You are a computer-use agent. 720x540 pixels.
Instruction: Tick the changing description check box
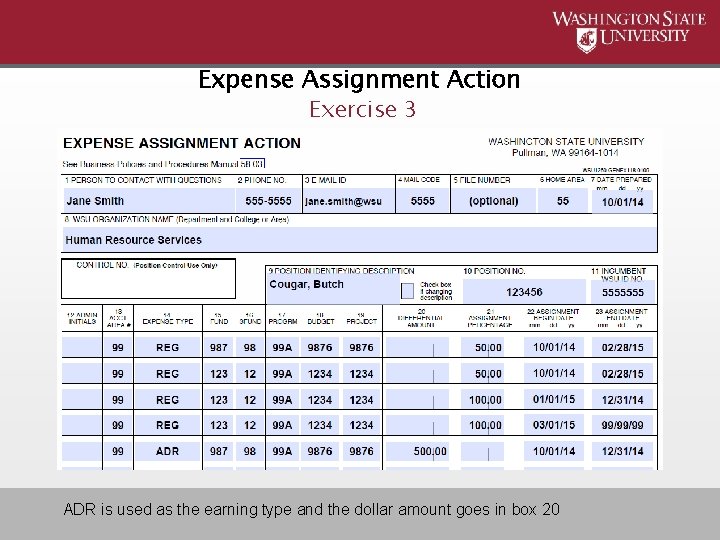407,291
